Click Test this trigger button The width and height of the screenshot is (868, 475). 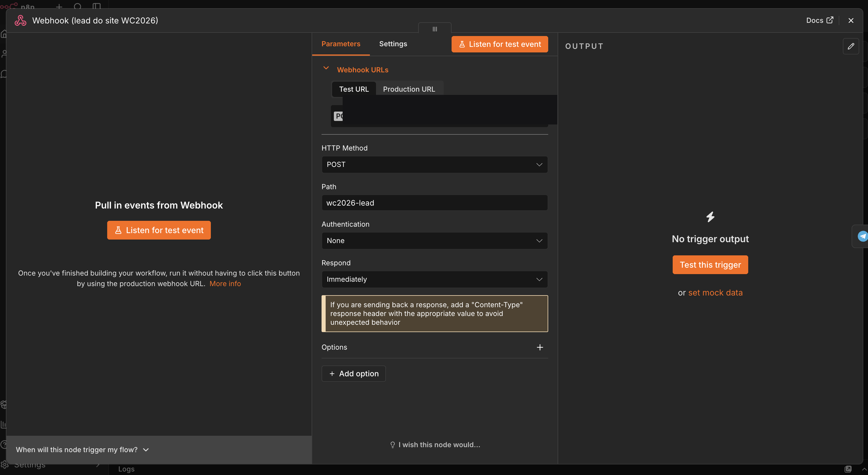[x=710, y=264]
